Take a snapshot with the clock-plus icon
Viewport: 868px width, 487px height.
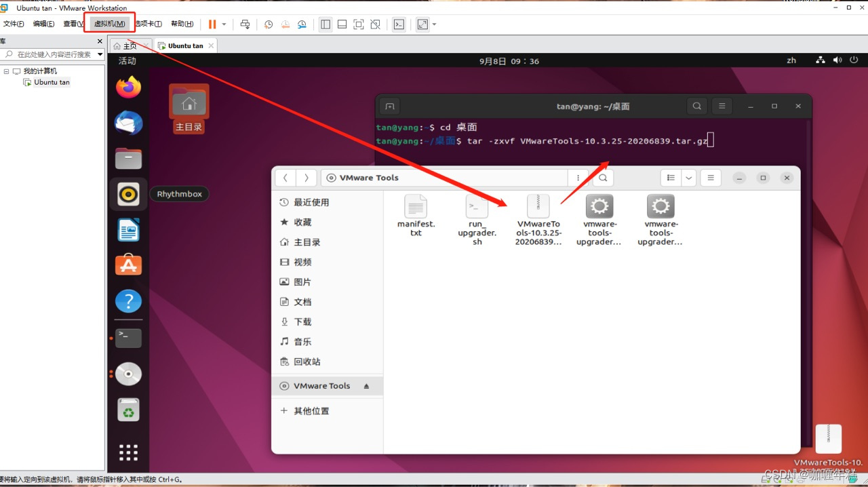click(269, 24)
